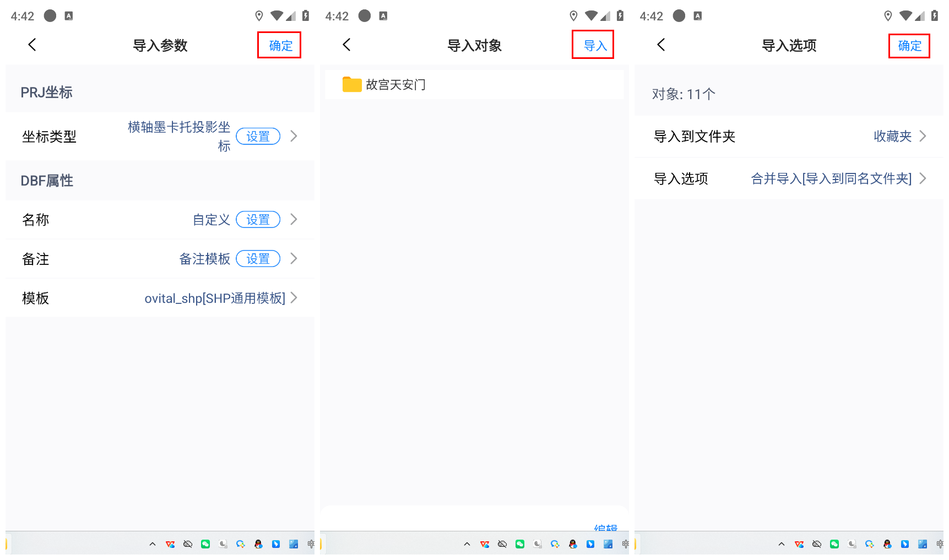
Task: Open WeChat tray icon below 导入参数 screen
Action: (205, 544)
